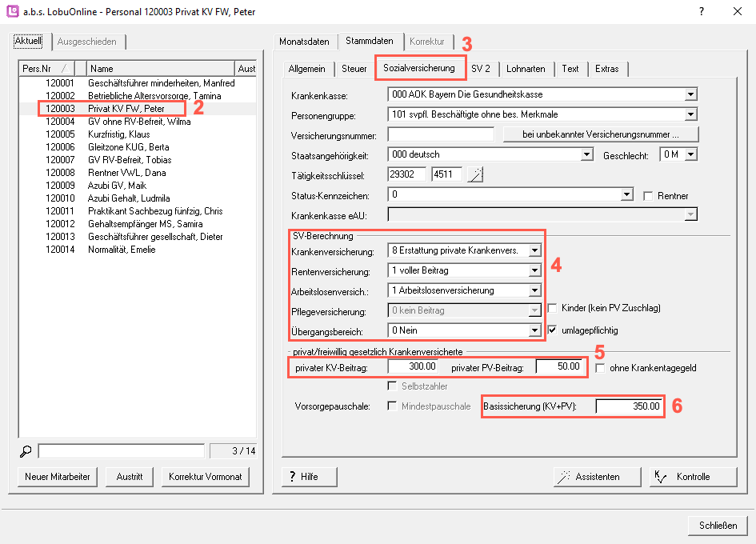
Task: Open the Krankenversicherung dropdown
Action: click(534, 250)
